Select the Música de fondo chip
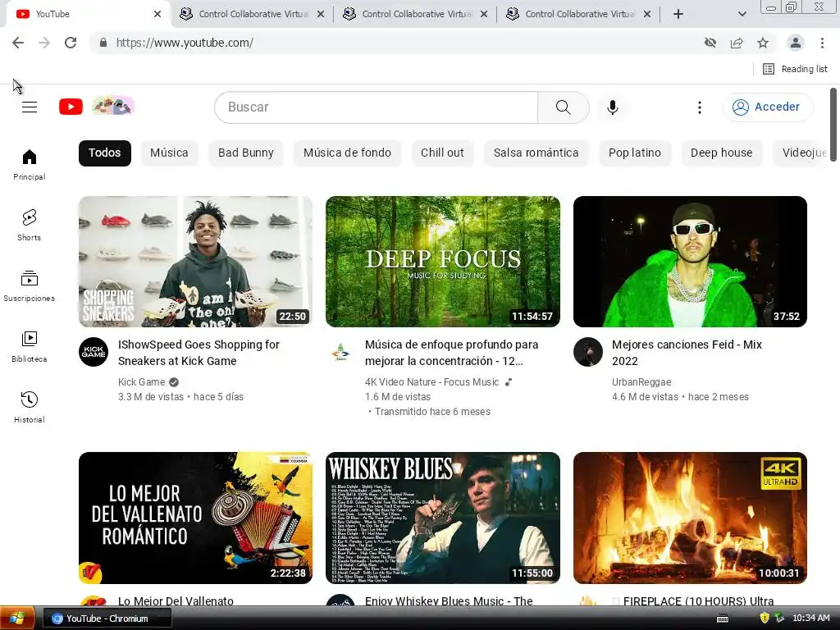This screenshot has width=840, height=630. click(347, 153)
